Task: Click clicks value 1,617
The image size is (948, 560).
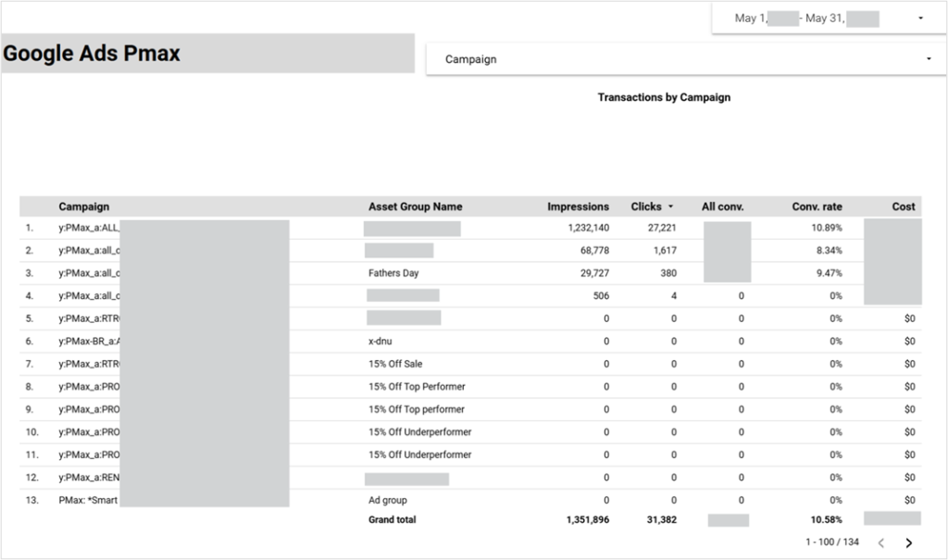Action: [665, 250]
